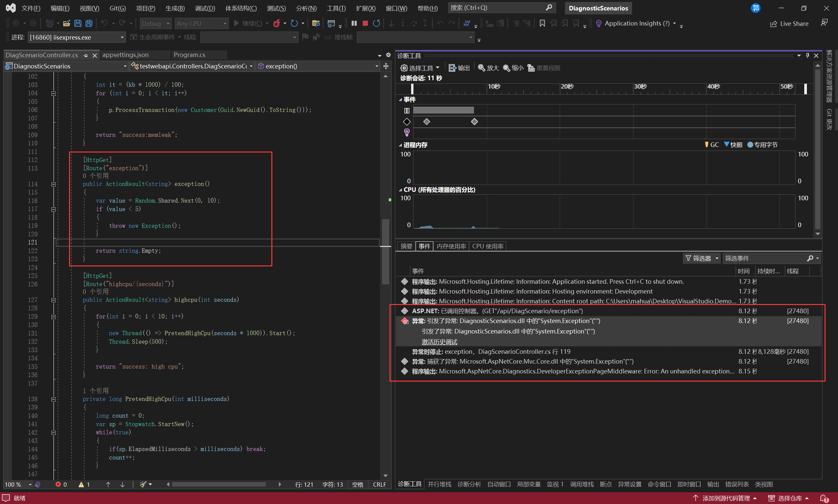Collapse the 进程内存 graph section
Viewport: 838px width, 504px height.
(x=400, y=145)
